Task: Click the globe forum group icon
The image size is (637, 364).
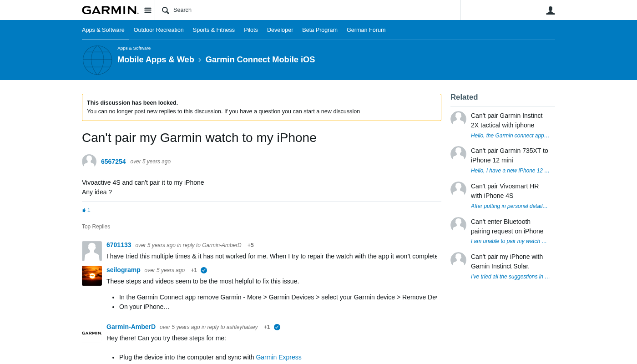Action: click(97, 60)
